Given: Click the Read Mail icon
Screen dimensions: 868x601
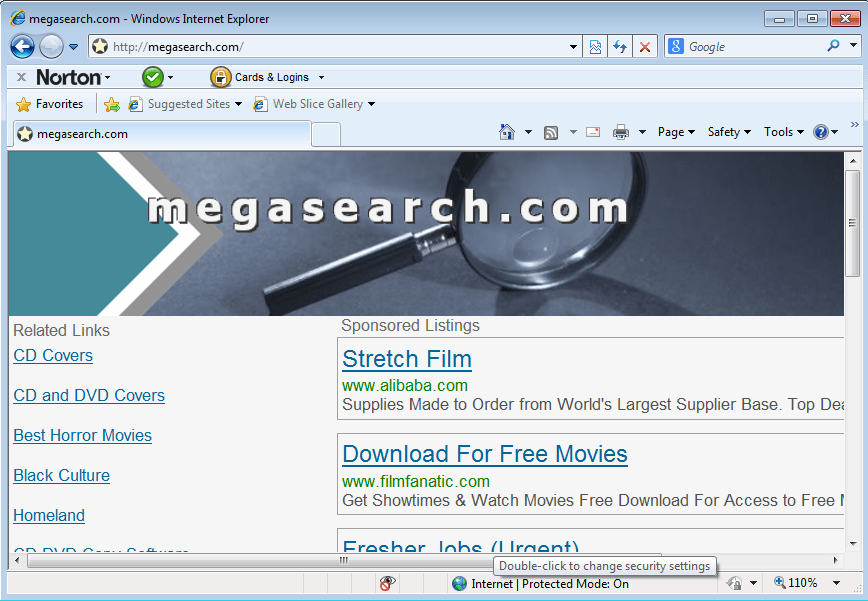Looking at the screenshot, I should (593, 132).
